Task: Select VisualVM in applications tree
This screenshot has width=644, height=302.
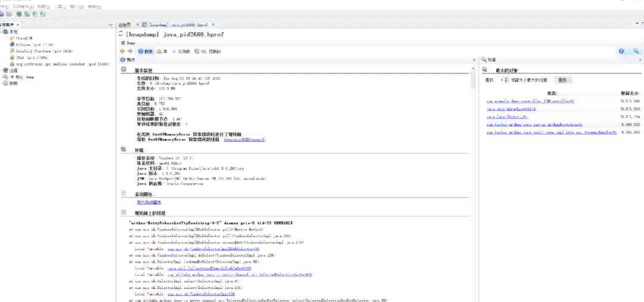Action: click(x=24, y=38)
